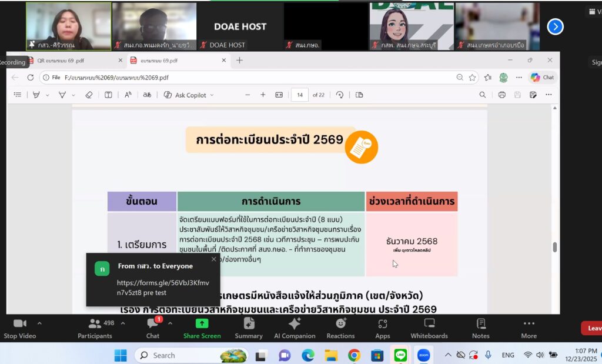Viewport: 602px width, 364px height.
Task: Open the Zoom Reactions panel
Action: pyautogui.click(x=340, y=328)
